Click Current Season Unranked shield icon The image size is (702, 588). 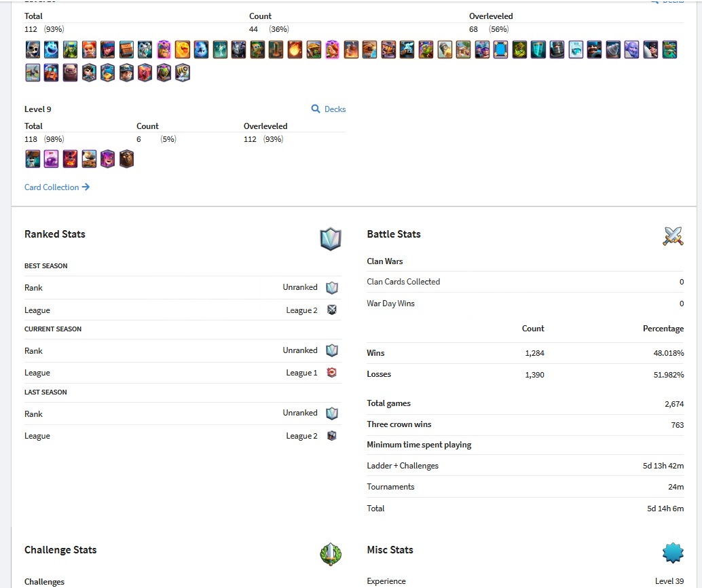(332, 350)
